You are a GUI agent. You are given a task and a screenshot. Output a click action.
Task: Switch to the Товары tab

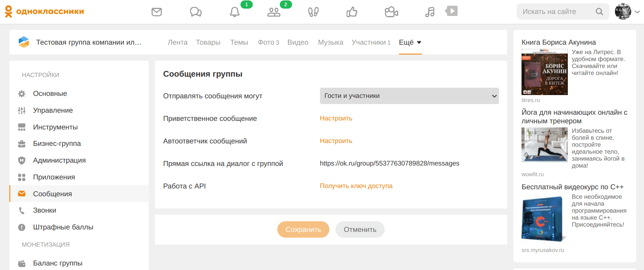[x=208, y=42]
